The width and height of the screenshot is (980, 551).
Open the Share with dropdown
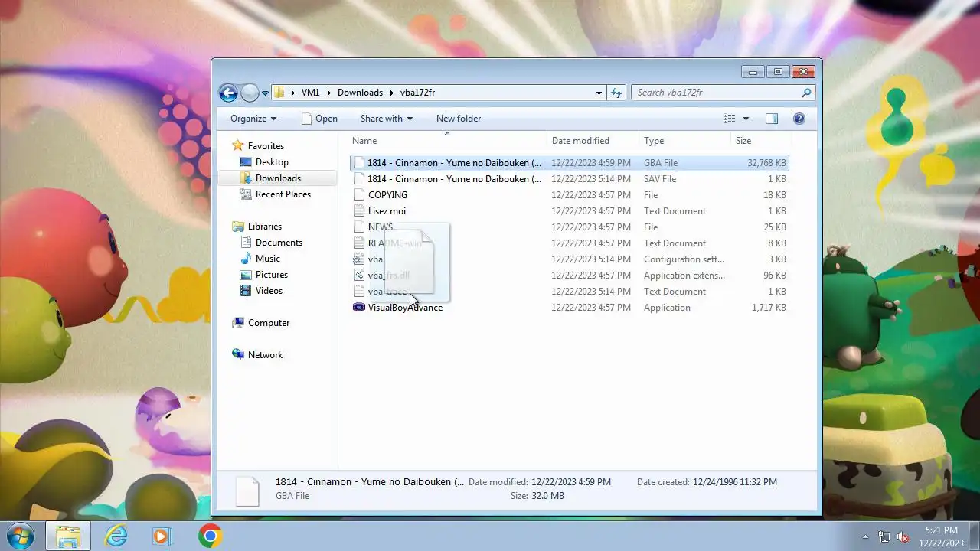point(387,119)
